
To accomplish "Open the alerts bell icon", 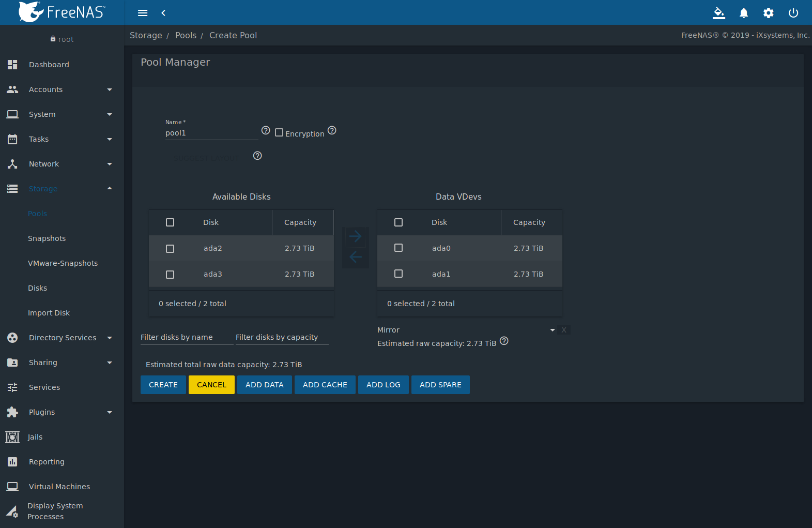I will 744,13.
